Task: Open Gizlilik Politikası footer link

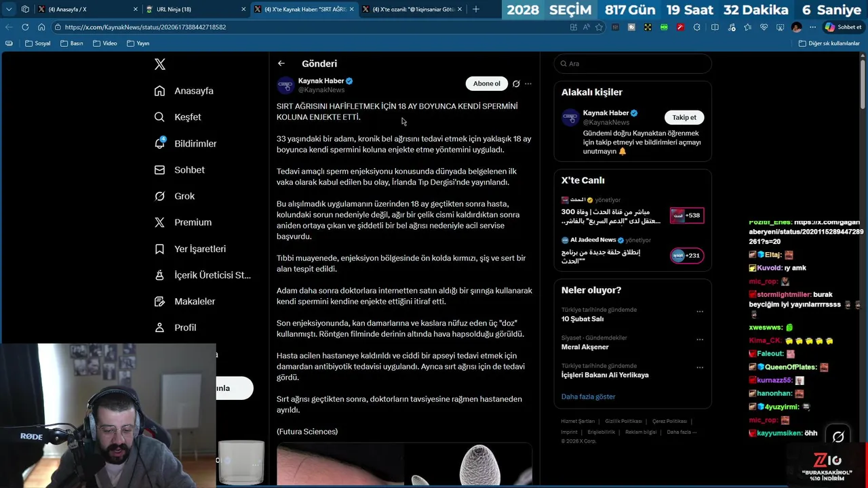Action: (623, 422)
